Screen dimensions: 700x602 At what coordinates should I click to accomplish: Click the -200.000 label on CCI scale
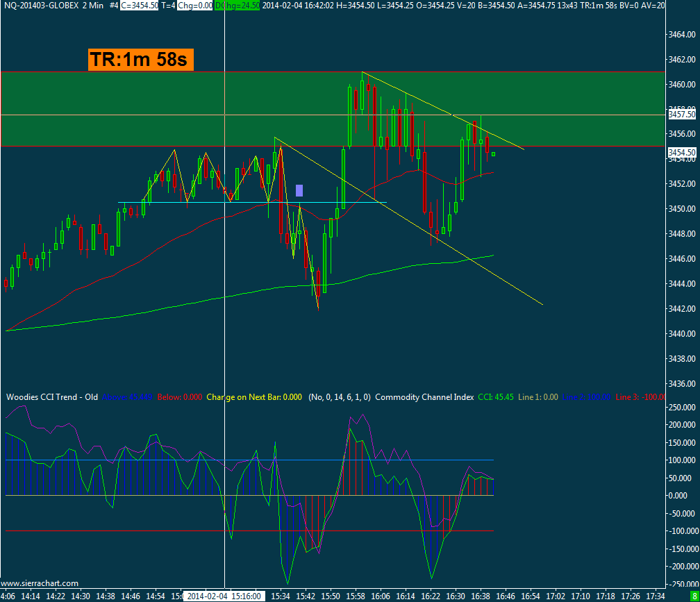683,567
